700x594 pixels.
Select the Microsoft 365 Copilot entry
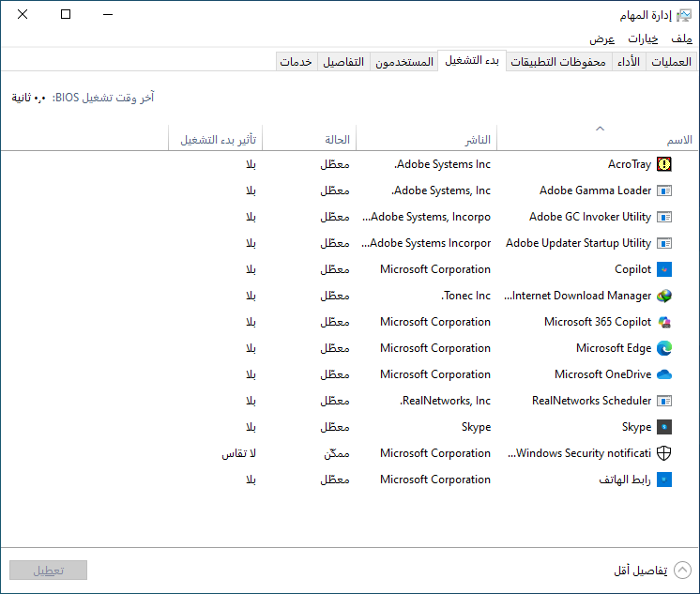tap(598, 322)
